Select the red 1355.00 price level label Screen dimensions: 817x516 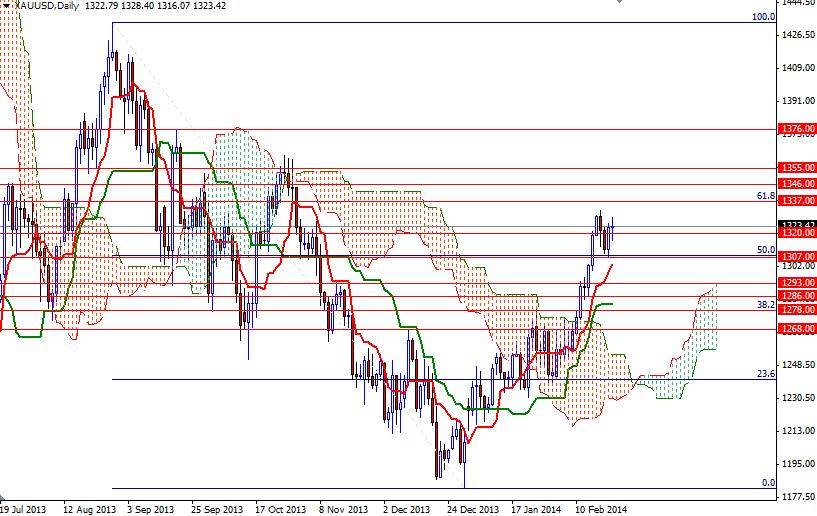tap(797, 167)
